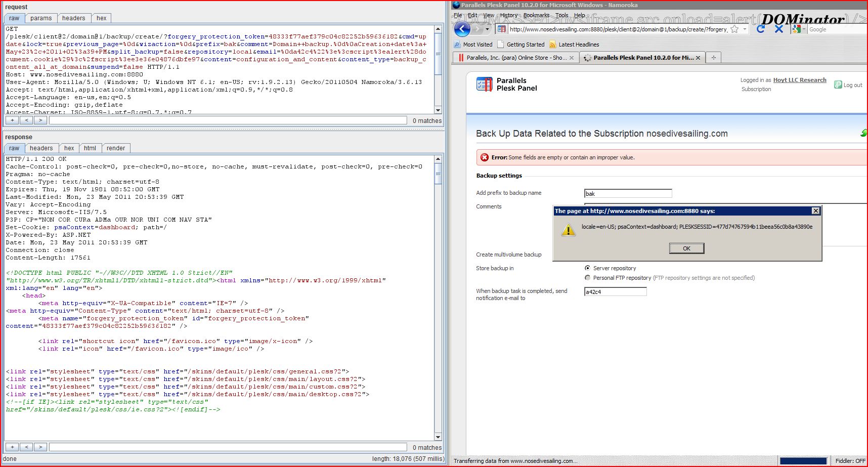This screenshot has width=868, height=467.
Task: Click the yellow warning icon in alert
Action: pyautogui.click(x=569, y=230)
